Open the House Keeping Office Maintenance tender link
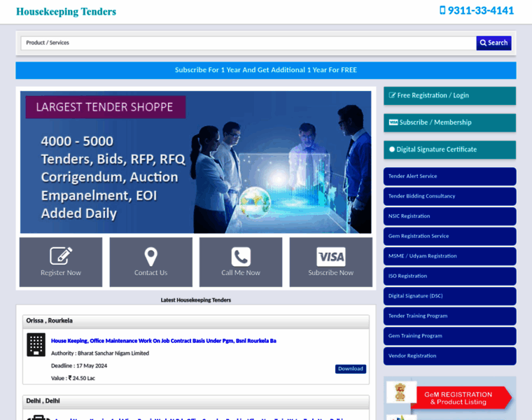This screenshot has height=420, width=532. click(x=164, y=341)
